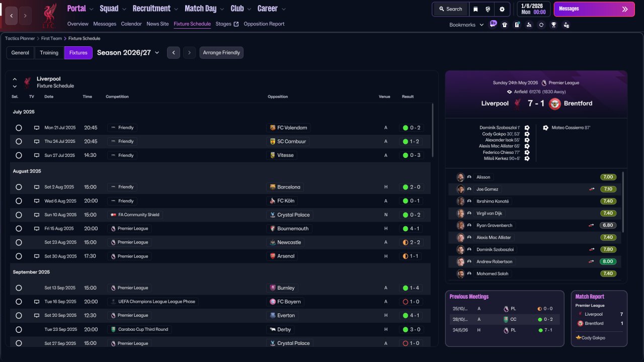Go to the previous season with left arrow
The height and width of the screenshot is (362, 644).
click(174, 53)
